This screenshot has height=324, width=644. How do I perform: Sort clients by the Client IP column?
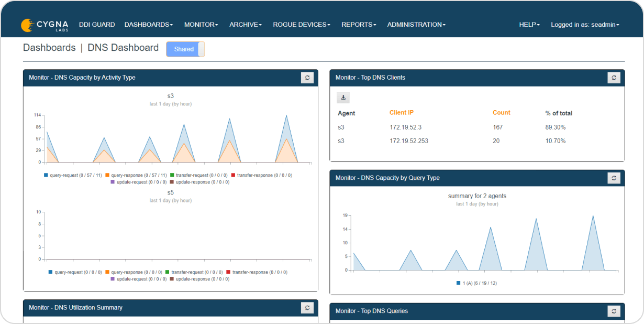tap(402, 112)
